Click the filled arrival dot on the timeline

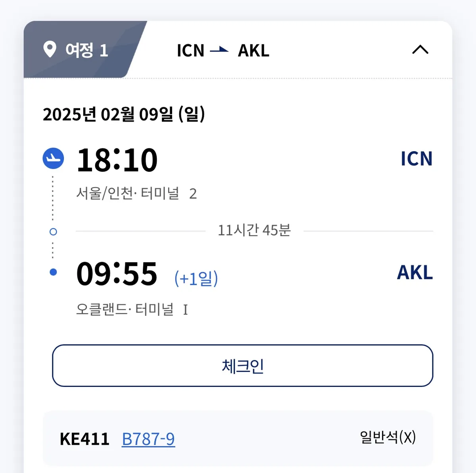[53, 272]
